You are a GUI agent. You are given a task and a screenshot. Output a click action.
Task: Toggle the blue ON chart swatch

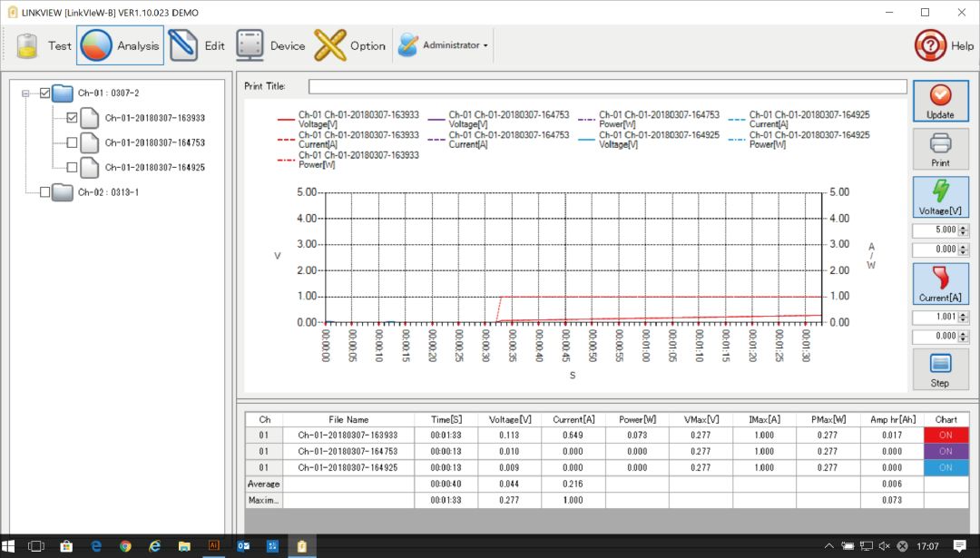tap(946, 467)
